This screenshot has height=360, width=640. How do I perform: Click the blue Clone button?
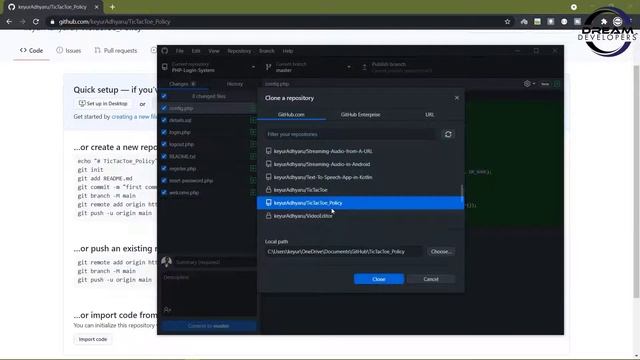point(379,279)
